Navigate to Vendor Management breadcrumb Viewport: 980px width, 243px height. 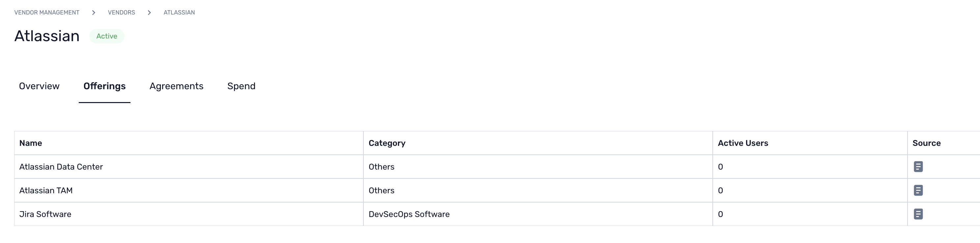(47, 13)
